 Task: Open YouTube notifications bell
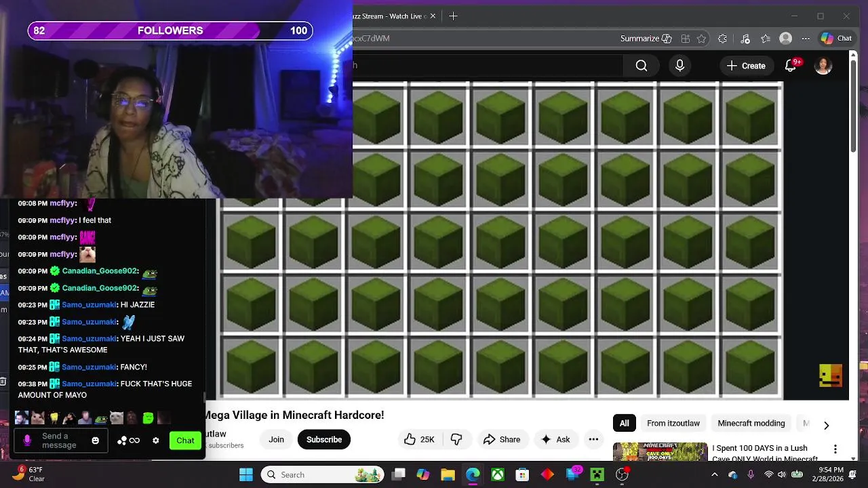[791, 66]
